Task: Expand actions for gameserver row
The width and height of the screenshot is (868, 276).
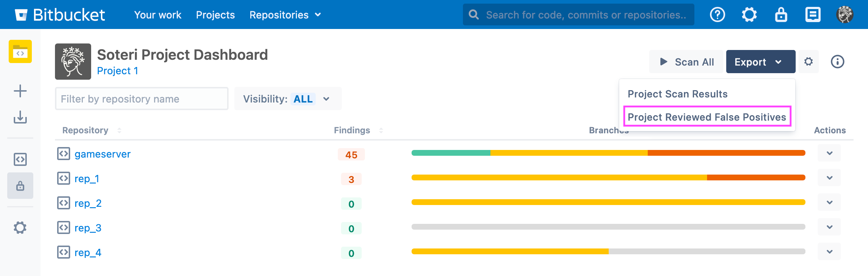Action: tap(829, 153)
